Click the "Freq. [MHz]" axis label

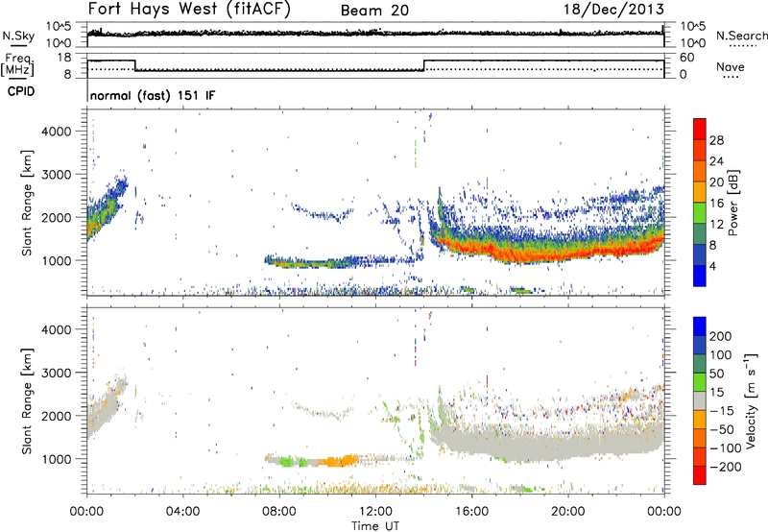[x=17, y=65]
